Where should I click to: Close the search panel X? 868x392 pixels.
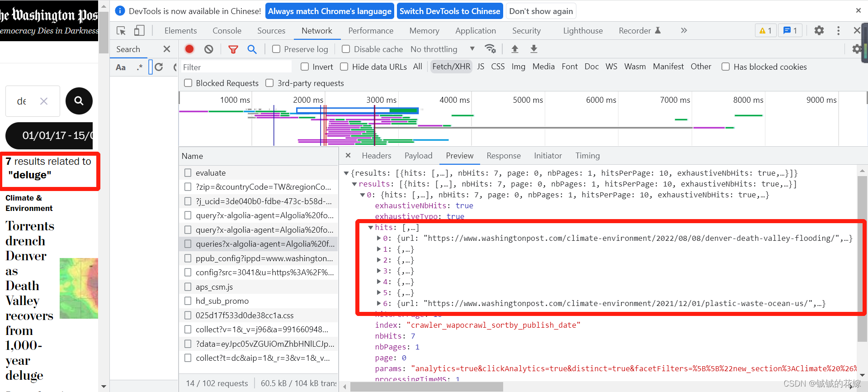(x=167, y=49)
